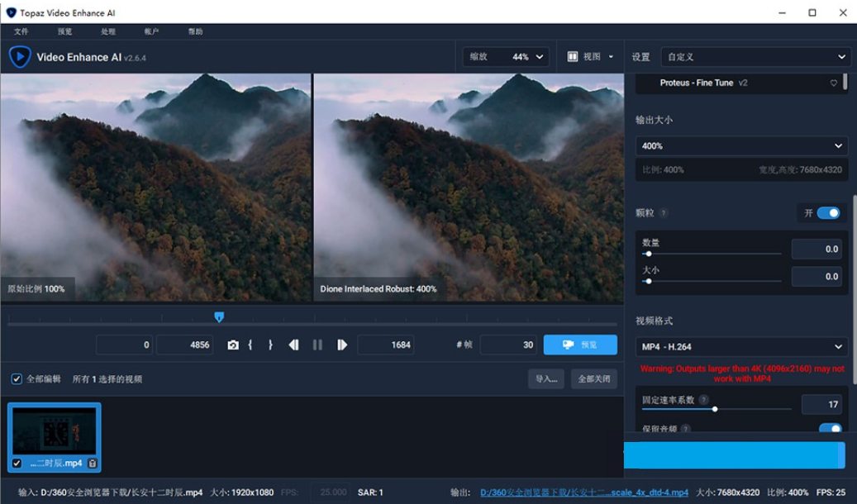Turn off the 颗粒 grain switch

(828, 212)
